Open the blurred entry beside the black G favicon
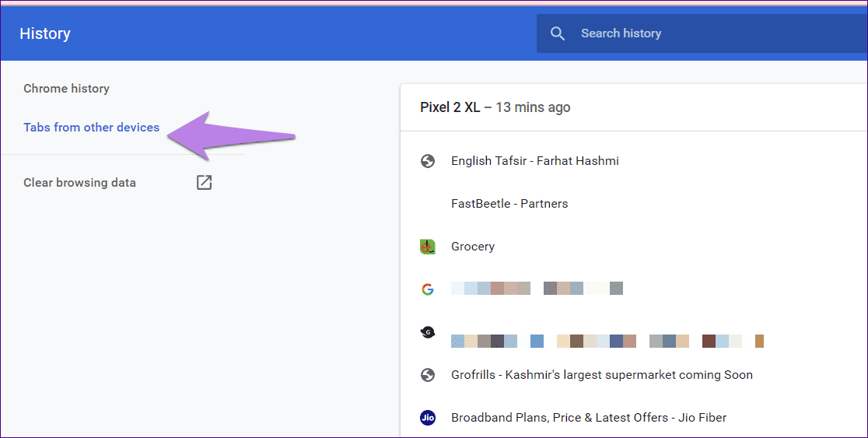868x438 pixels. pyautogui.click(x=607, y=341)
